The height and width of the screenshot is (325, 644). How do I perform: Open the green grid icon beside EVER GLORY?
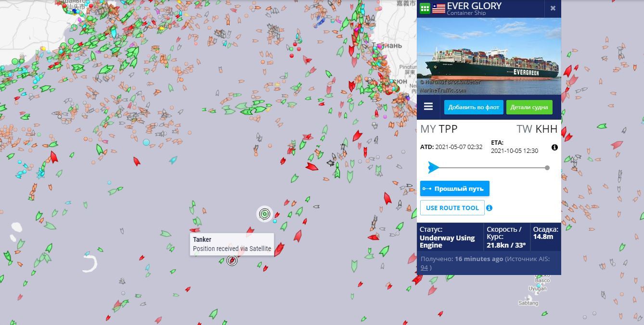point(425,8)
